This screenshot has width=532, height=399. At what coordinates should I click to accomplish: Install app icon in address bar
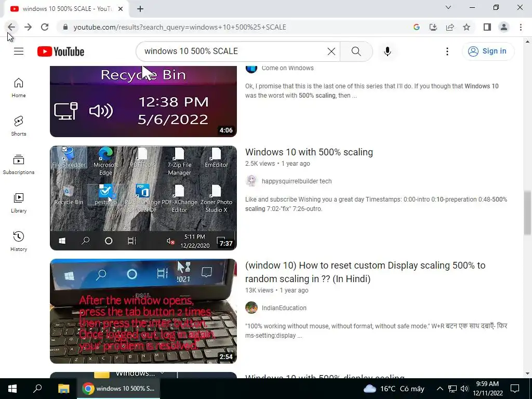(x=433, y=27)
